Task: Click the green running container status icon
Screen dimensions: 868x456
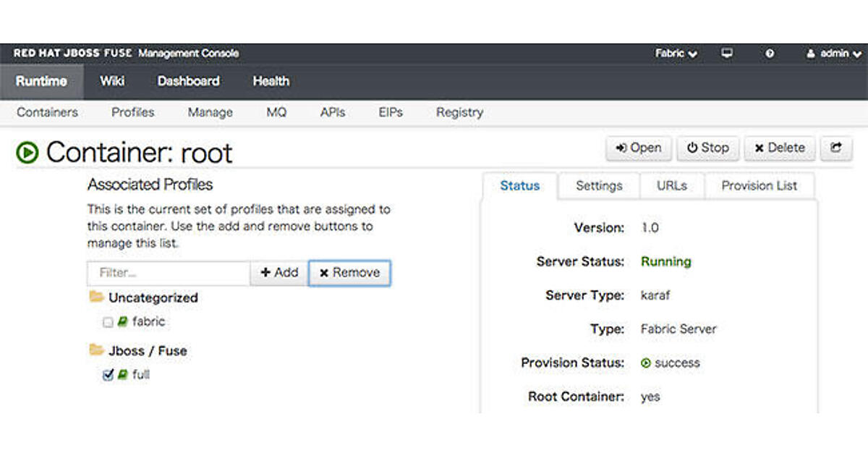Action: click(x=27, y=153)
